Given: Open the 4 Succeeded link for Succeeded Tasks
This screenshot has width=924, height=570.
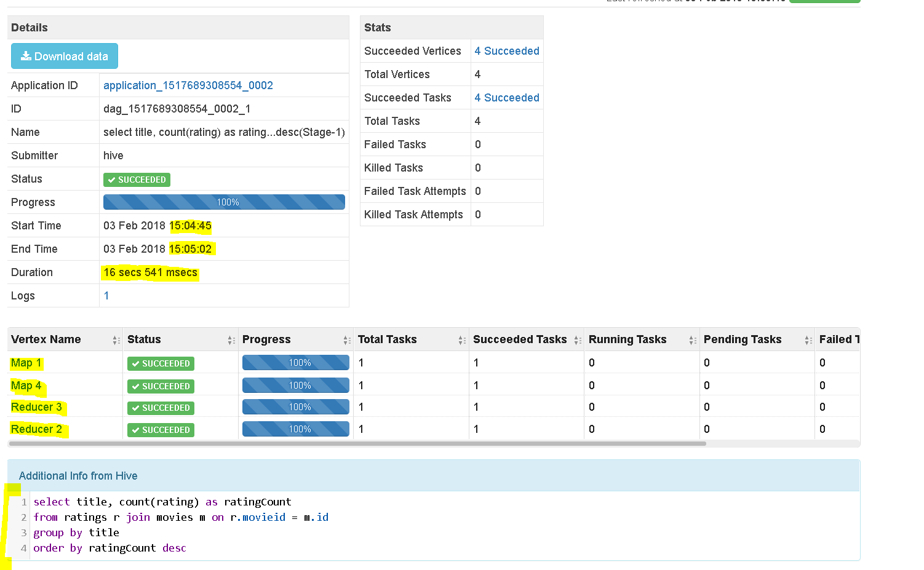Looking at the screenshot, I should (507, 98).
